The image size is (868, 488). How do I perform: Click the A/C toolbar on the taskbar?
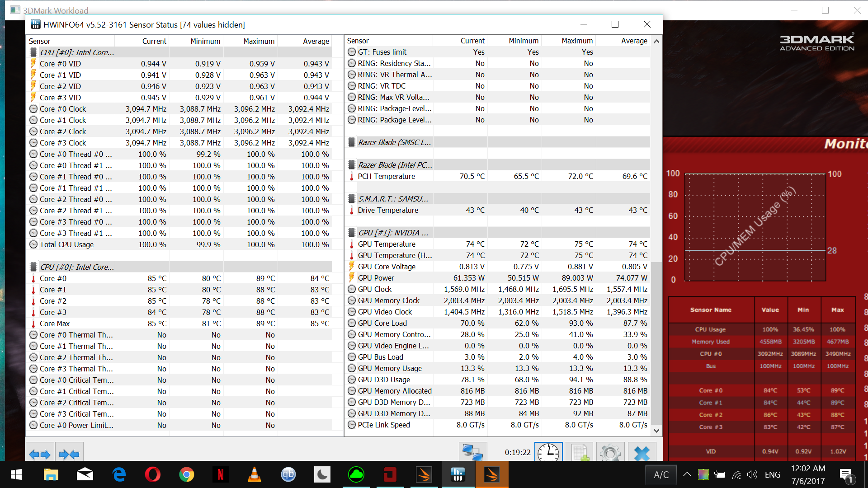[x=661, y=475]
